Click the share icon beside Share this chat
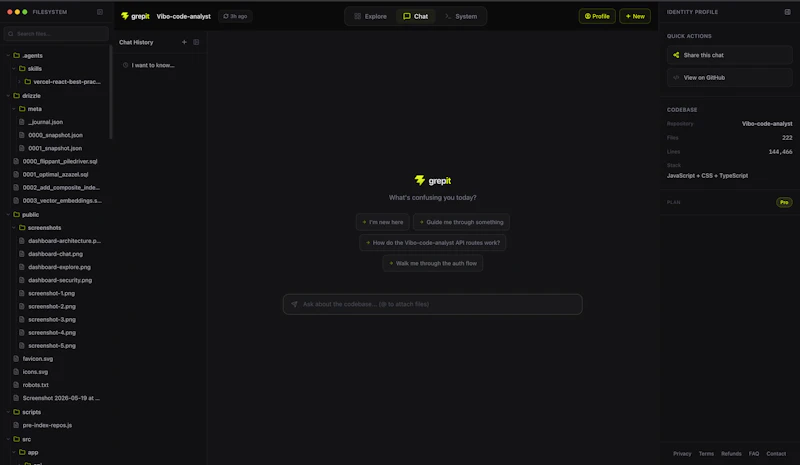Image resolution: width=800 pixels, height=465 pixels. coord(676,55)
